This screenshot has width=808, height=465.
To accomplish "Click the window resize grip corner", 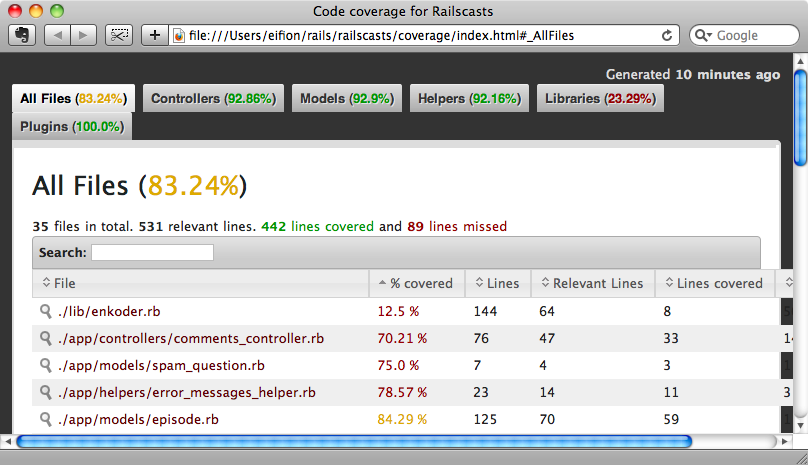I will click(801, 458).
